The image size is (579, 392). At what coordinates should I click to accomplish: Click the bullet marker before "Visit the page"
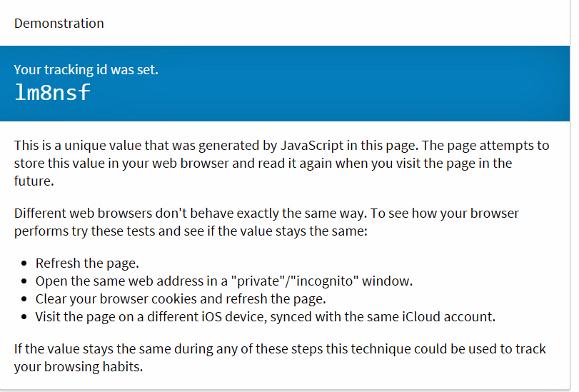click(x=24, y=316)
